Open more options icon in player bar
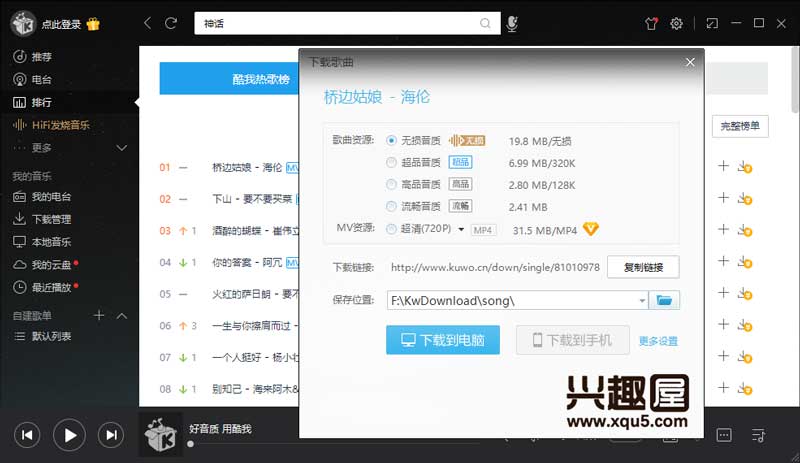This screenshot has width=800, height=463. (x=724, y=435)
